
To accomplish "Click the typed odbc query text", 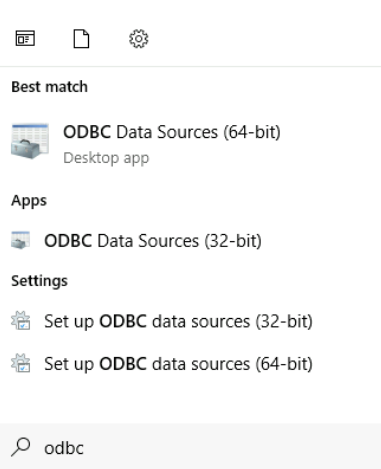I will (x=64, y=448).
